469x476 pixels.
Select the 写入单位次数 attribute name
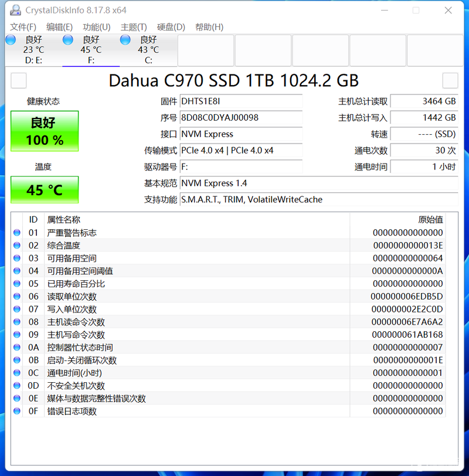coord(72,310)
